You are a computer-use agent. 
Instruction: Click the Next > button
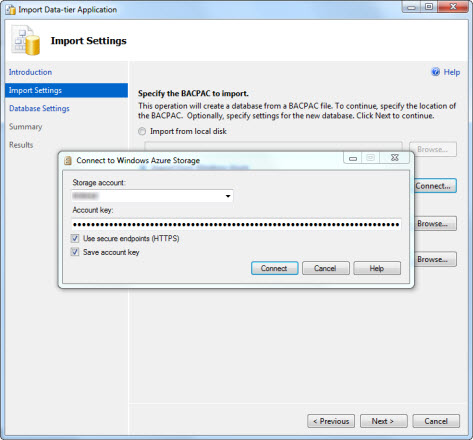[x=383, y=421]
